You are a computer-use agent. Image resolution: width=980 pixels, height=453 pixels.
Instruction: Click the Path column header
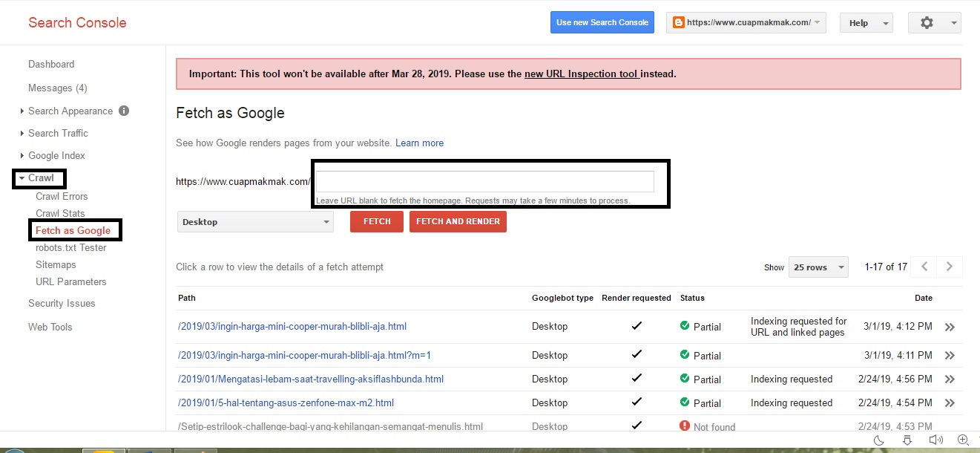(187, 298)
